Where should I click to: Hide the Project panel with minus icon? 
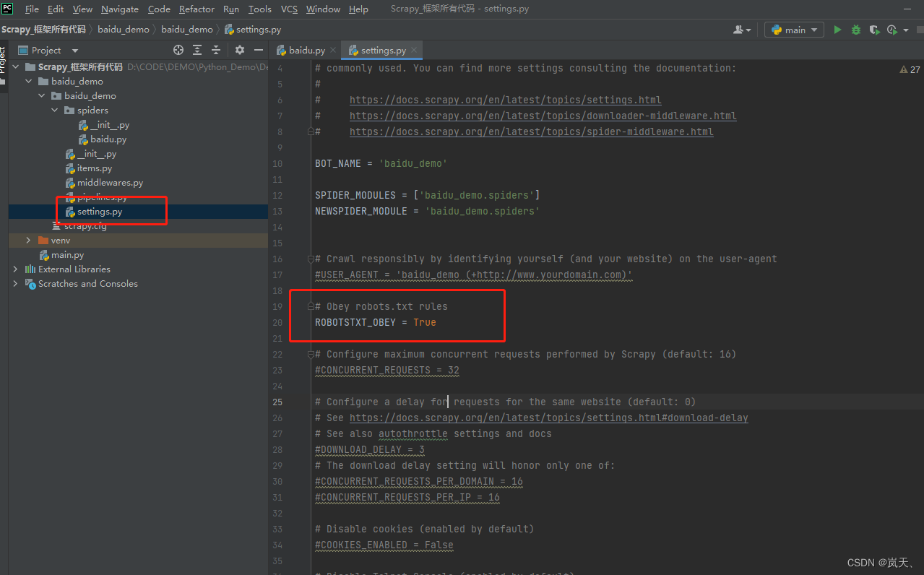tap(258, 50)
